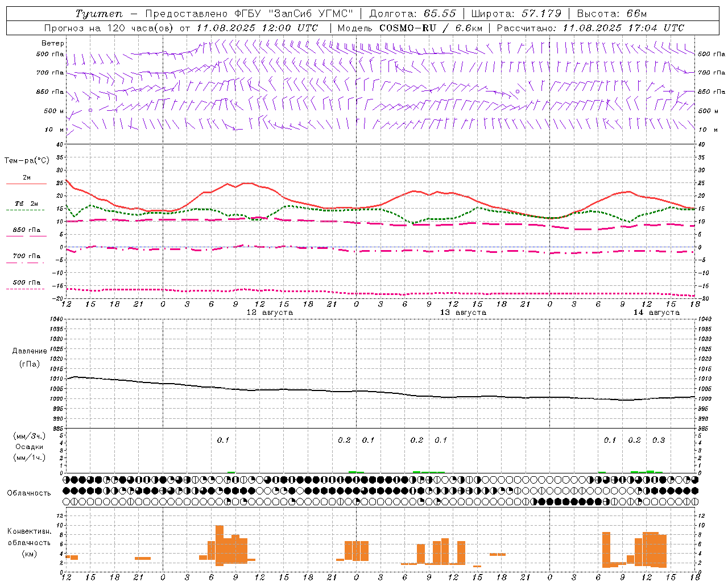Click the "13 августа" date label

463,313
